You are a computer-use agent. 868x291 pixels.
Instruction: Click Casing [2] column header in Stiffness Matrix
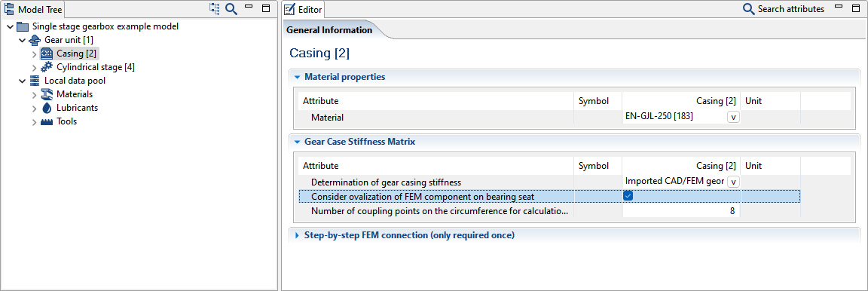click(x=716, y=166)
